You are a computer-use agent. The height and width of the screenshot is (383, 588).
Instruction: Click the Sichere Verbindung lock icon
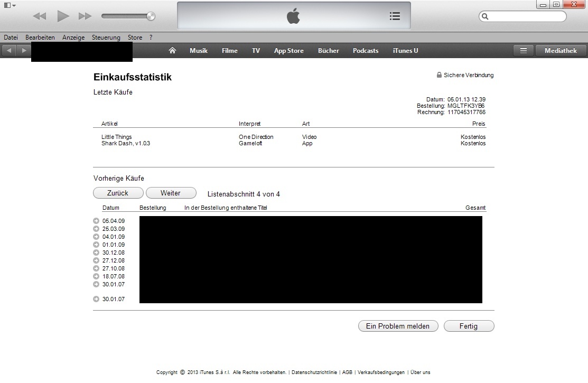439,75
